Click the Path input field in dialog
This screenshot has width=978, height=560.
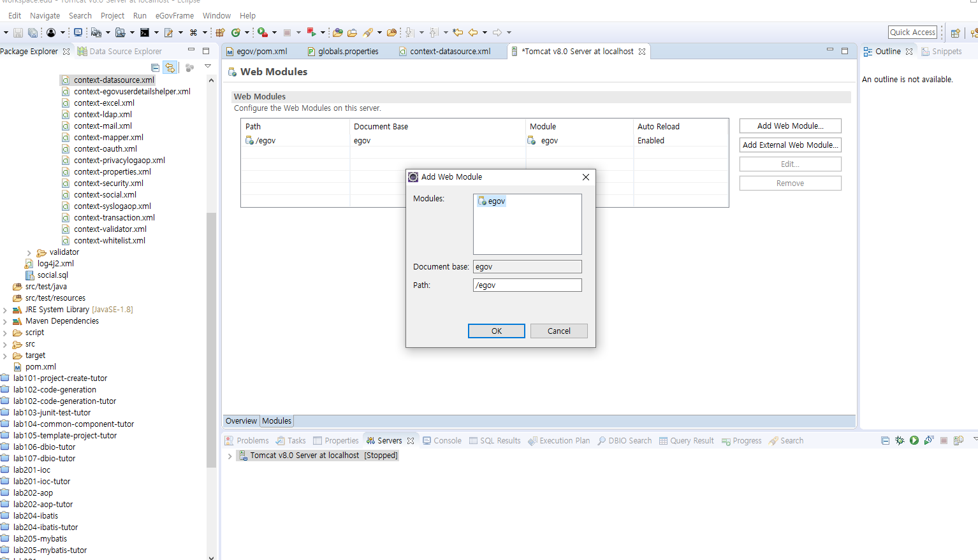527,285
